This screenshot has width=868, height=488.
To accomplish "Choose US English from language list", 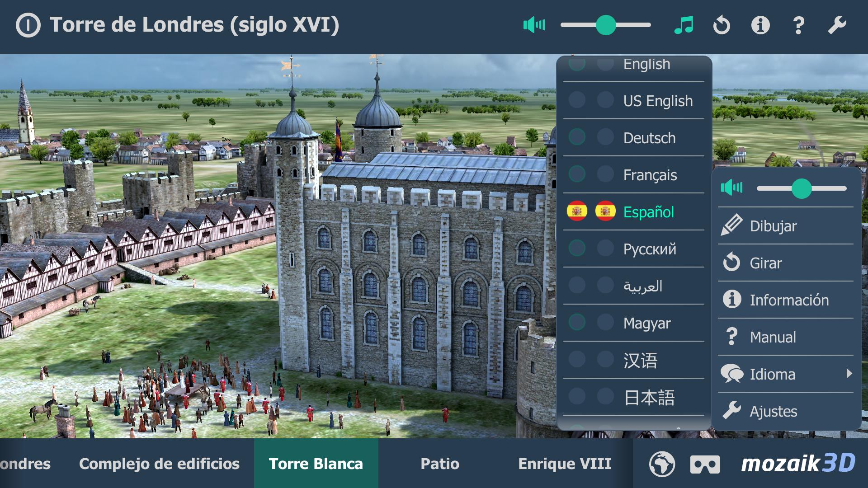I will point(658,101).
